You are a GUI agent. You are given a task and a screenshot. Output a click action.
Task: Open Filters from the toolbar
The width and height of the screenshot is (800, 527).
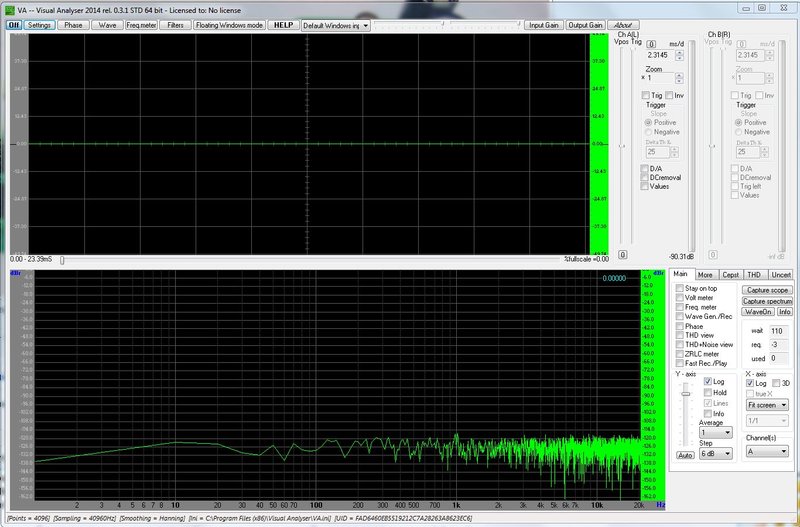[175, 24]
